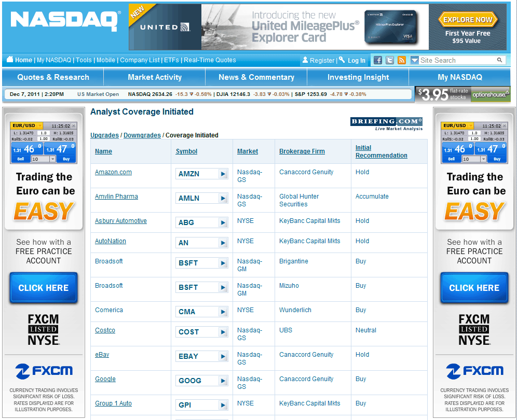517x420 pixels.
Task: Open Market Activity menu
Action: pyautogui.click(x=155, y=77)
